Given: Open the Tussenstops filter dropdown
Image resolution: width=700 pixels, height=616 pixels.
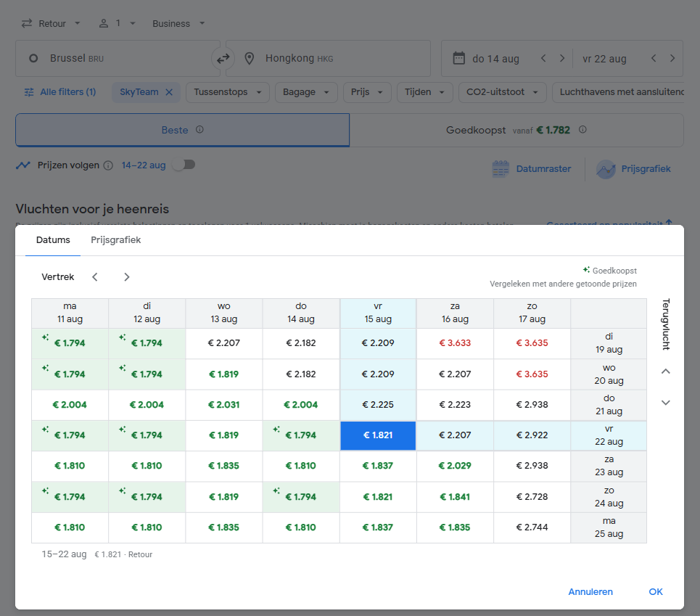Looking at the screenshot, I should point(228,92).
